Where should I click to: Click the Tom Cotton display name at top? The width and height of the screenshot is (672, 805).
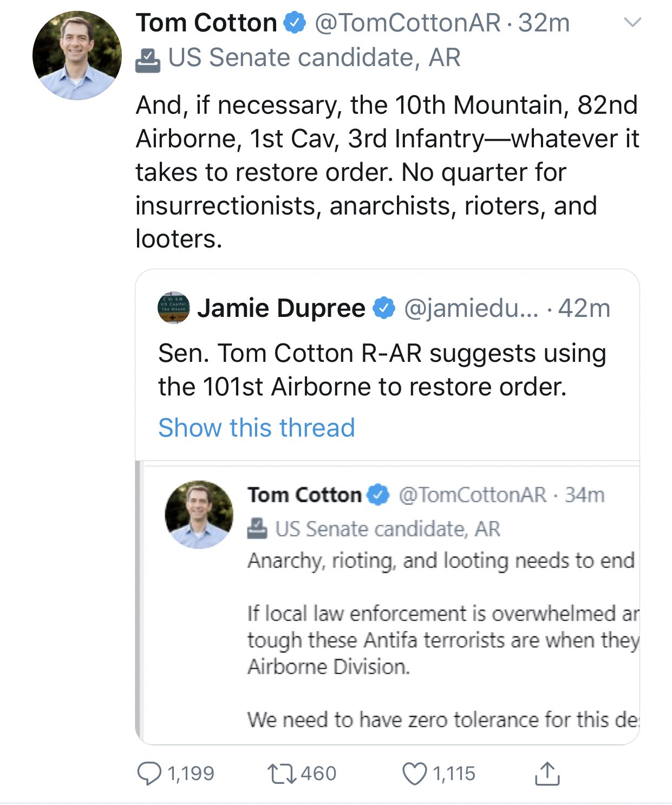(206, 23)
